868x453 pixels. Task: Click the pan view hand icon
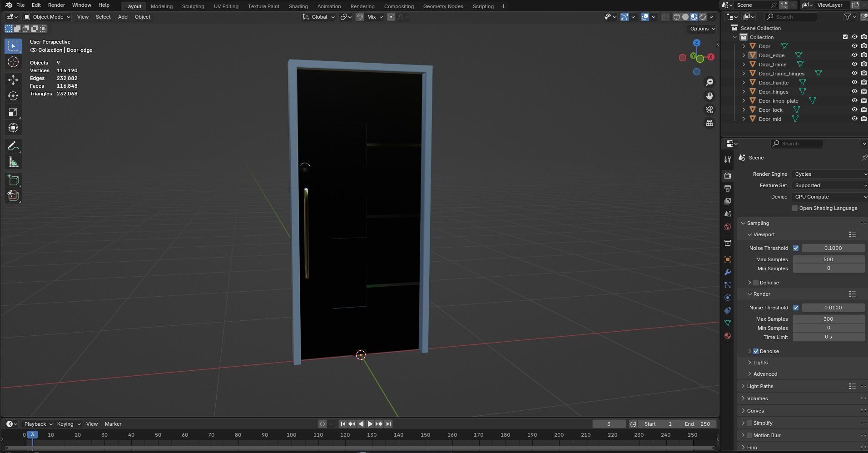pos(709,96)
